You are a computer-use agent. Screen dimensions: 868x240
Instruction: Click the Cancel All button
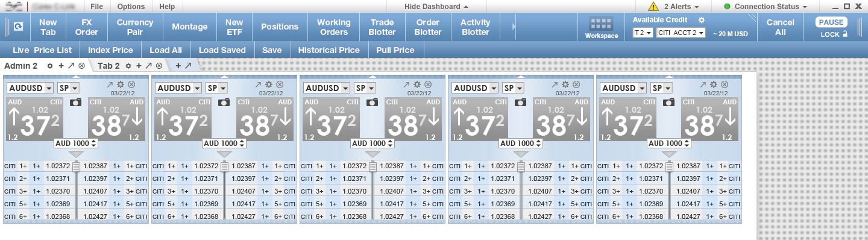click(x=781, y=27)
